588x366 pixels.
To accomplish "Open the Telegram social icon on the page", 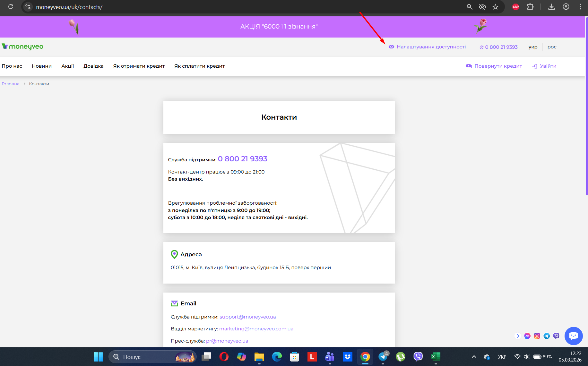I will (x=547, y=336).
